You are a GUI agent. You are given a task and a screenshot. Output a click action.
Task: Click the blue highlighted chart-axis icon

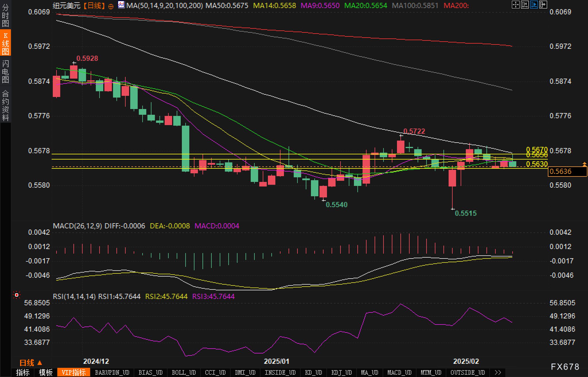tap(534, 5)
